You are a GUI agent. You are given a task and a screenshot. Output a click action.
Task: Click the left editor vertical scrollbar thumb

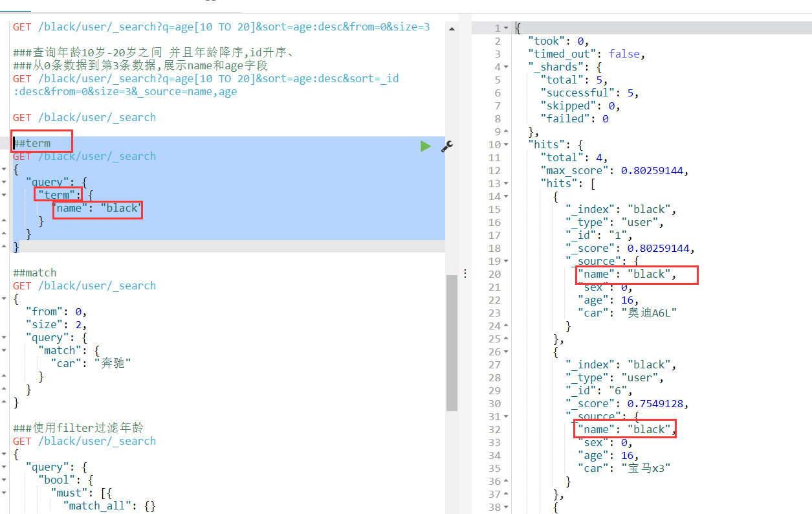(x=452, y=342)
